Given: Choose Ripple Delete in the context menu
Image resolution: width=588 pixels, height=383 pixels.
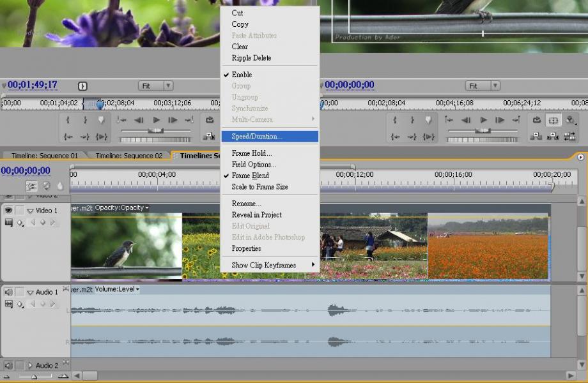Looking at the screenshot, I should [x=251, y=58].
